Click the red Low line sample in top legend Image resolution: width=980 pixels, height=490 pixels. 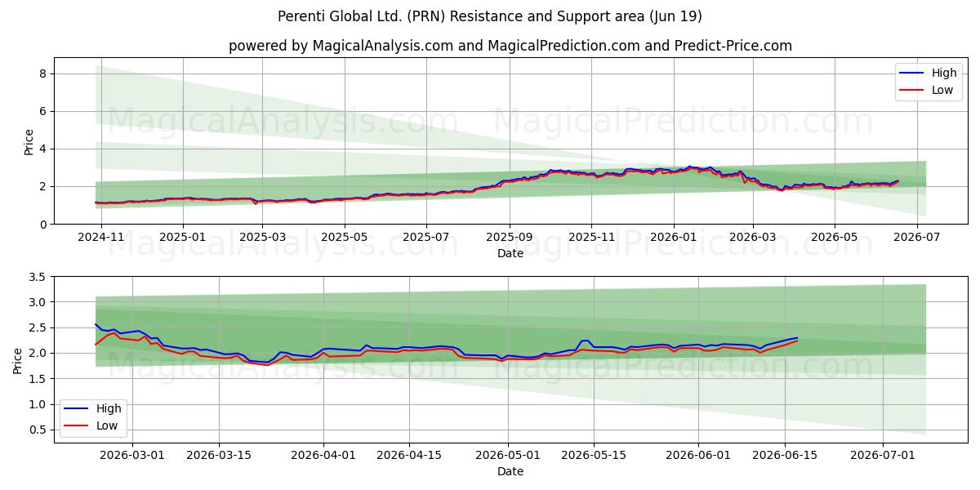point(911,90)
